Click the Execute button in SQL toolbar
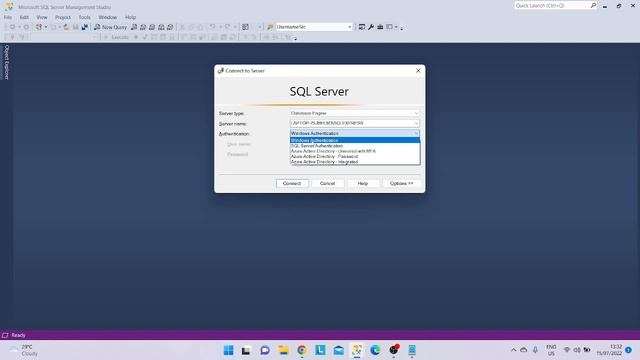The image size is (640, 360). (x=117, y=37)
